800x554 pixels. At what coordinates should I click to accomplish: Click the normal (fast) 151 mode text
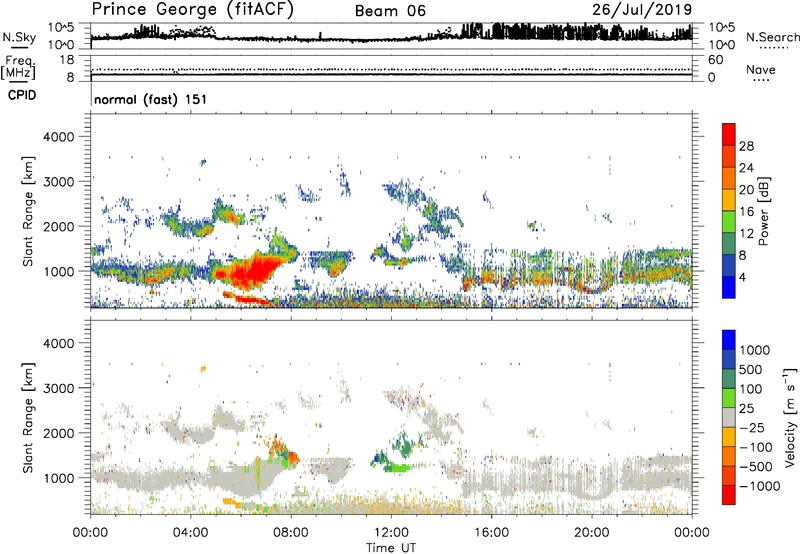coord(151,99)
